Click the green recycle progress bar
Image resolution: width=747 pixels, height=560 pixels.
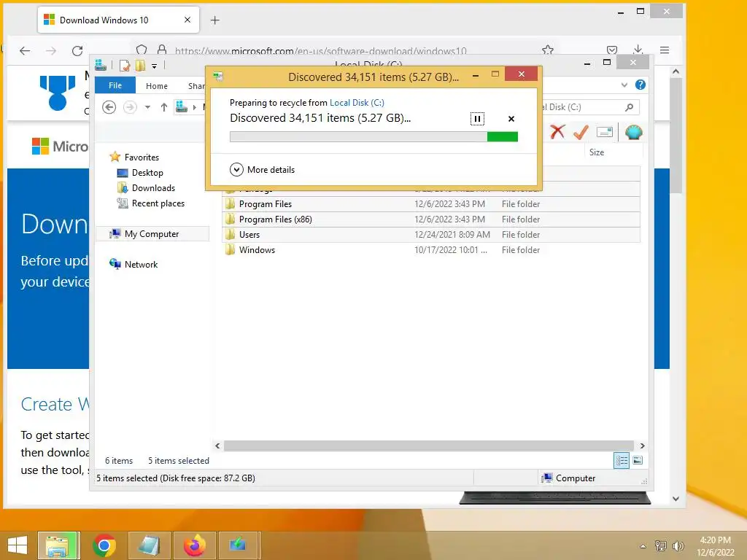pyautogui.click(x=373, y=136)
